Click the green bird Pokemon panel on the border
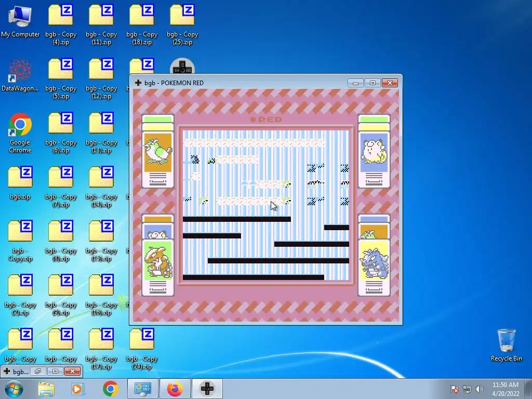 point(158,151)
